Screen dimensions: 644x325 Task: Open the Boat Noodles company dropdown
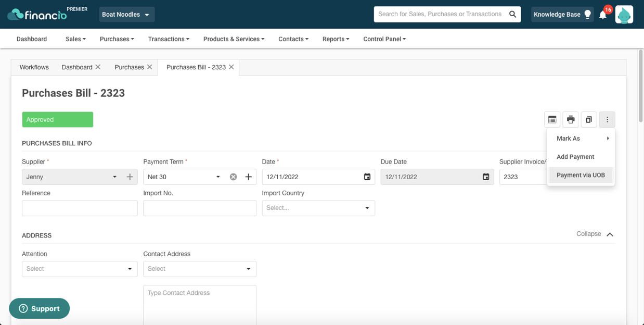126,15
